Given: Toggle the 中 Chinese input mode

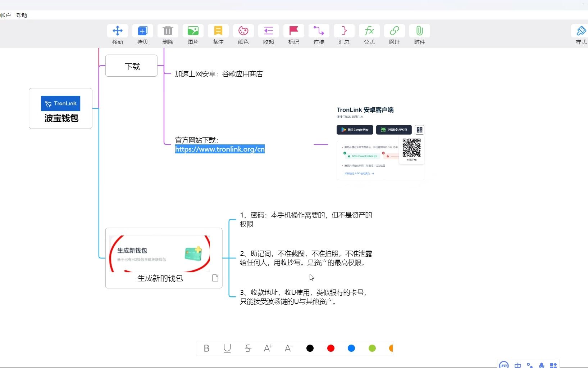Looking at the screenshot, I should [518, 365].
